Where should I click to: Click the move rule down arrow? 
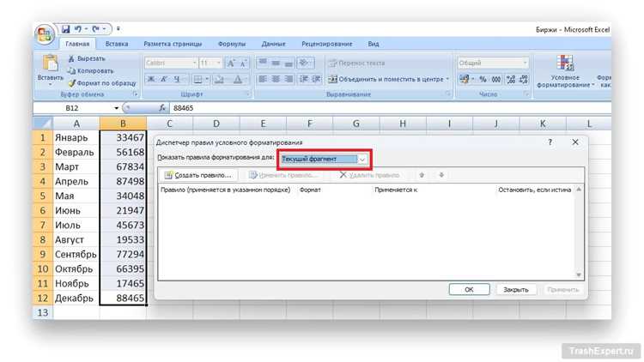(x=441, y=175)
